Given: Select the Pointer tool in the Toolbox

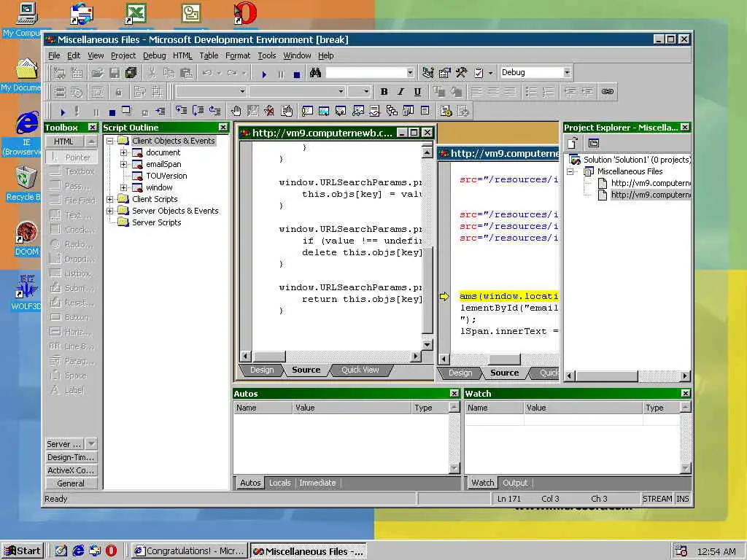Looking at the screenshot, I should tap(71, 157).
